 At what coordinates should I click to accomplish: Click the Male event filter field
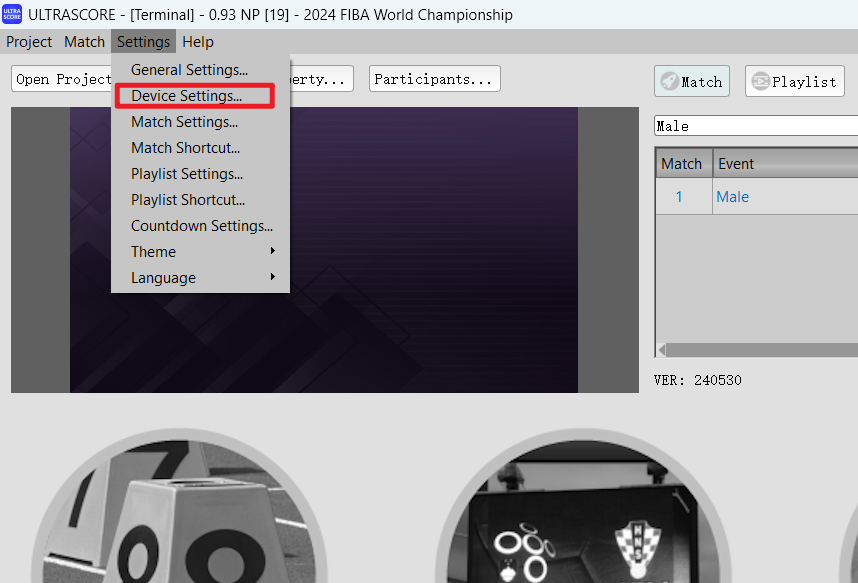click(755, 126)
